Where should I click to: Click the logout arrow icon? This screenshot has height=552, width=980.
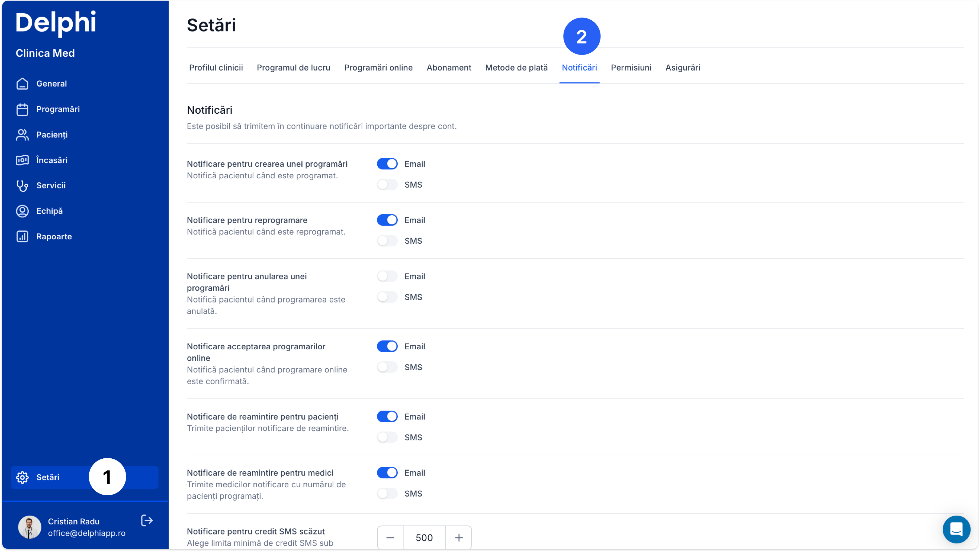point(147,520)
